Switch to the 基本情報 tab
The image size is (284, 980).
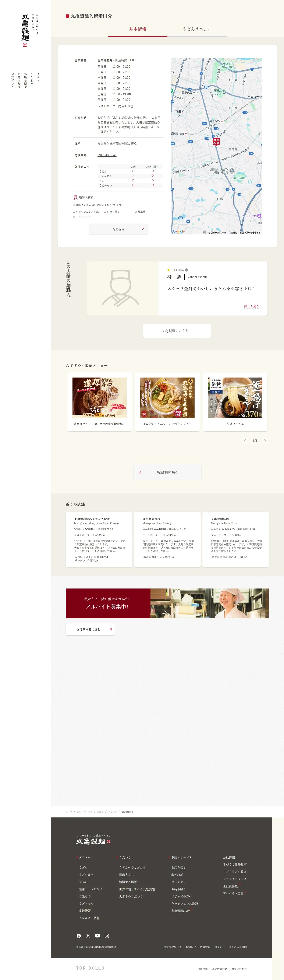138,29
